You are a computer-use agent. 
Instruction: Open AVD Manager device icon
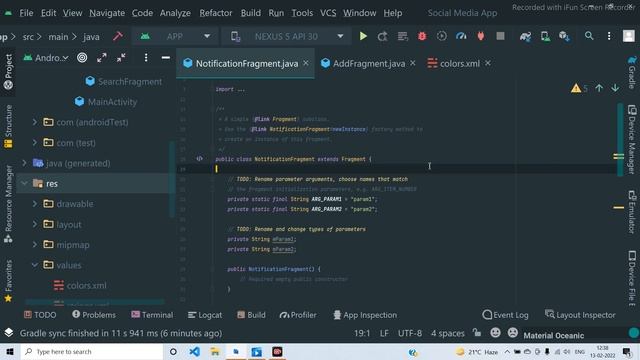[545, 36]
